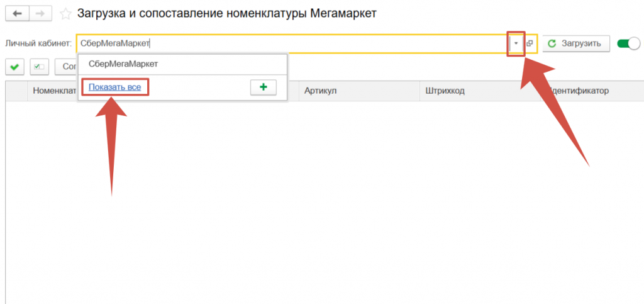Click the green checkmark toolbar button
Screen dimensions: 644x304
[15, 66]
